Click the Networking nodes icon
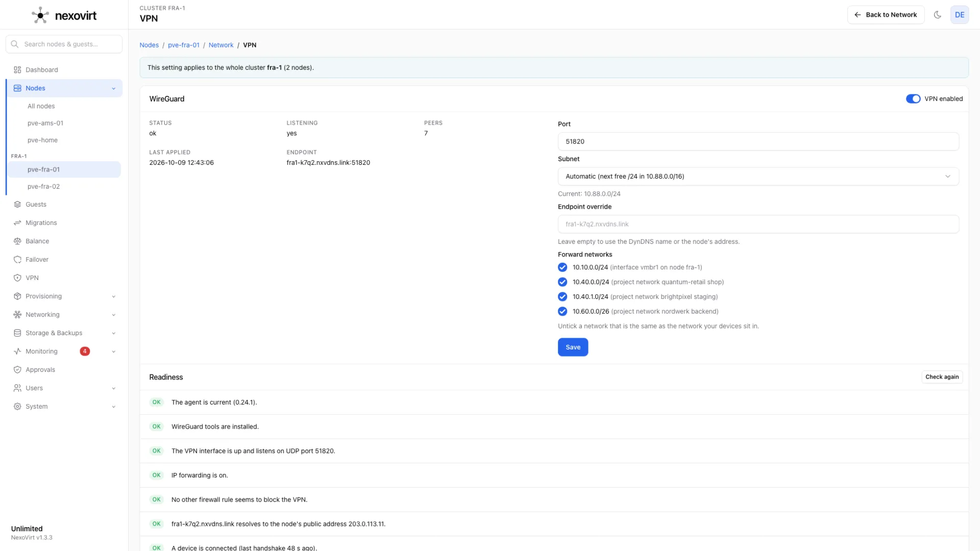 (17, 315)
